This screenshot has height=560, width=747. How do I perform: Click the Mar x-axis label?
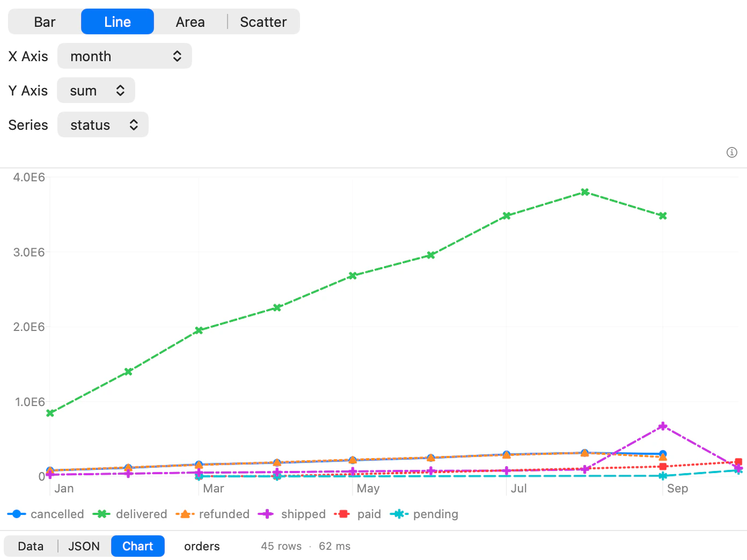click(x=214, y=489)
